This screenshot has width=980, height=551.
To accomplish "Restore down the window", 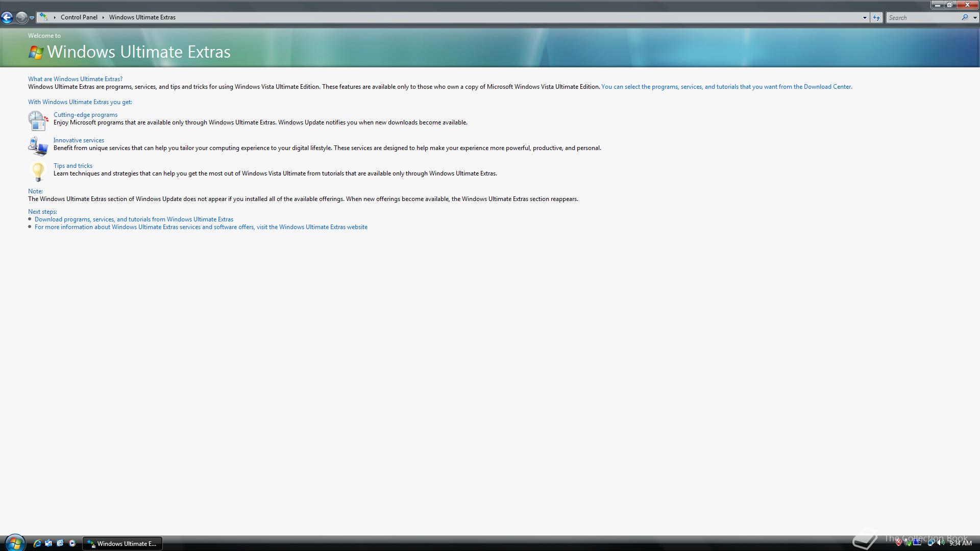I will tap(950, 5).
